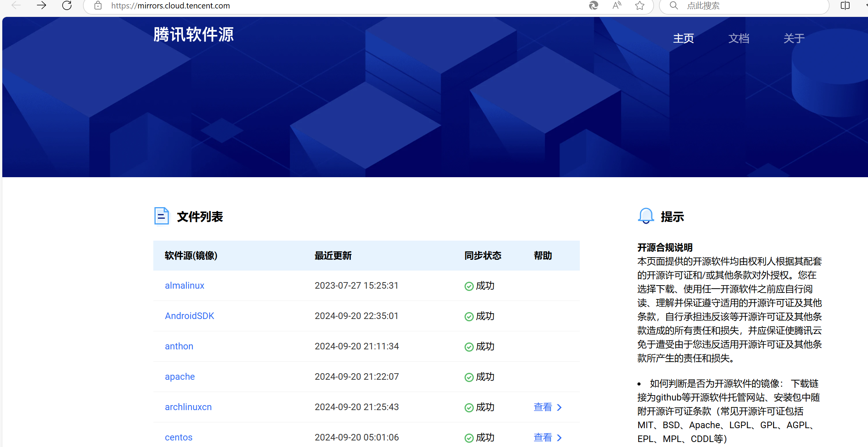
Task: Click the magnifier icon in search box
Action: pyautogui.click(x=674, y=5)
